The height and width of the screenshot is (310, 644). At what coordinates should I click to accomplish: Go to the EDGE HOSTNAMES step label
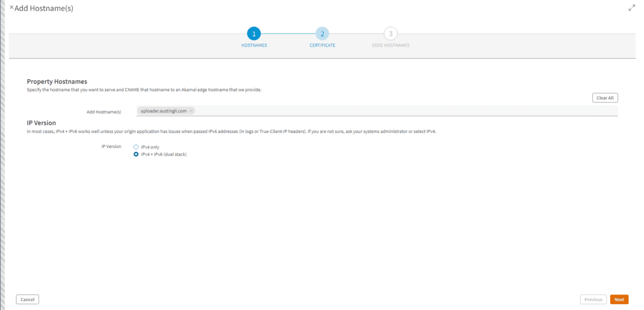point(391,46)
